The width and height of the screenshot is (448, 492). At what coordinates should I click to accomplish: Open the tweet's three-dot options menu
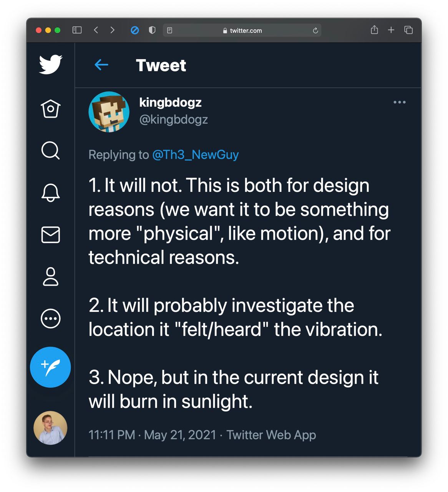(400, 102)
